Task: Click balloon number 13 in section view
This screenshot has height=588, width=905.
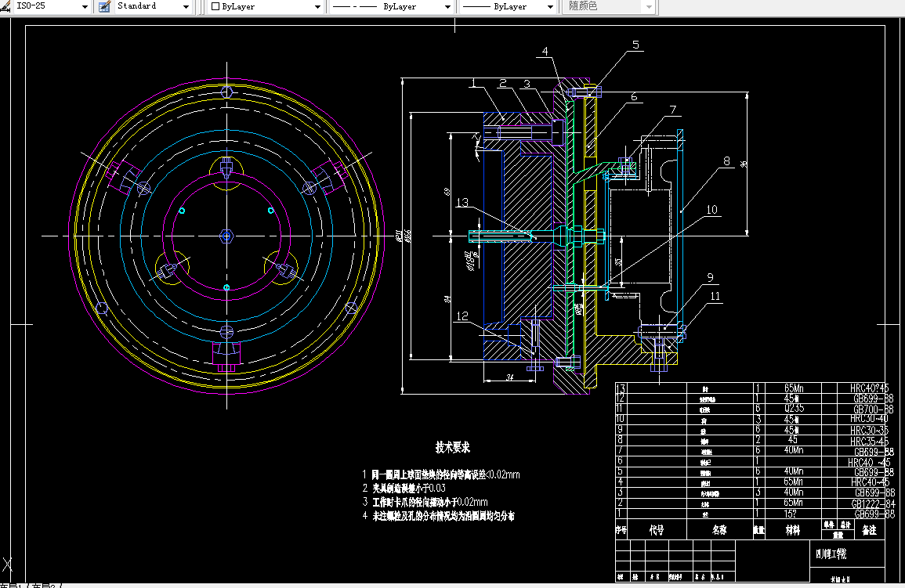Action: point(462,202)
